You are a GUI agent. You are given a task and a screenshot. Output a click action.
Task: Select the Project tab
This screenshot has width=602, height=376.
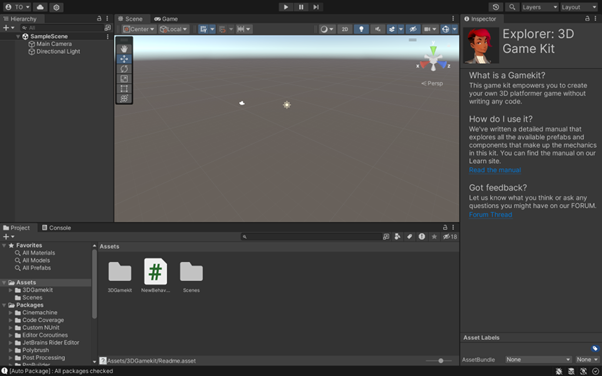tap(17, 228)
